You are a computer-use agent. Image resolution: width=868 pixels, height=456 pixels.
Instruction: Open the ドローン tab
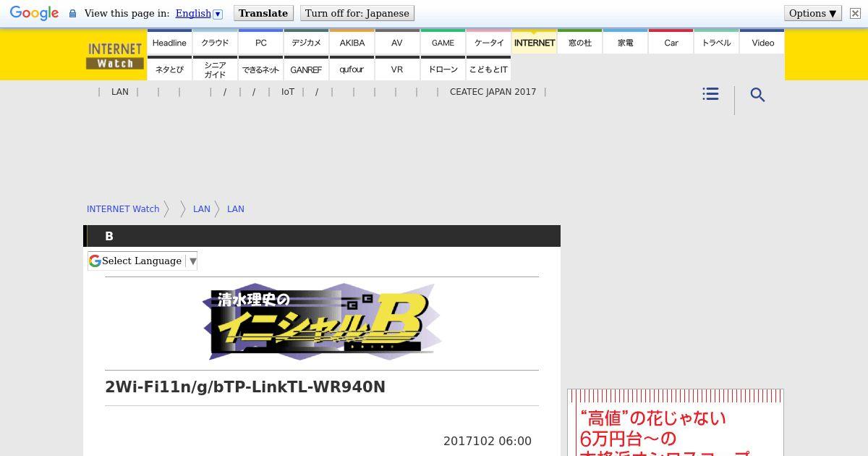pos(443,69)
